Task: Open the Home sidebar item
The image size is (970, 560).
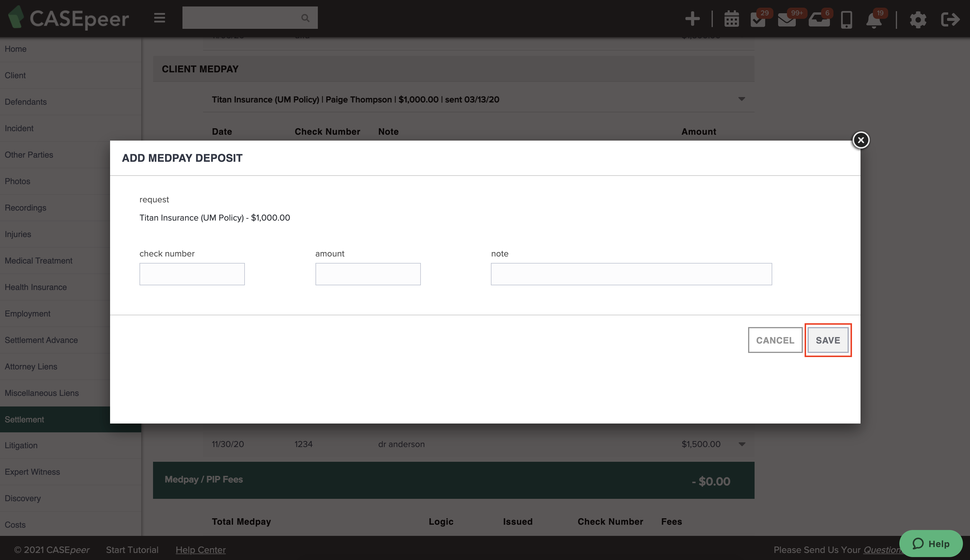Action: [x=70, y=49]
